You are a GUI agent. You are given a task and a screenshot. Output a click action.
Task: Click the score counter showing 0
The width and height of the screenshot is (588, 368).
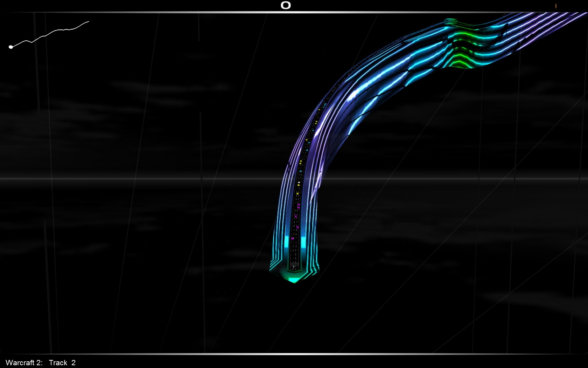click(x=286, y=5)
